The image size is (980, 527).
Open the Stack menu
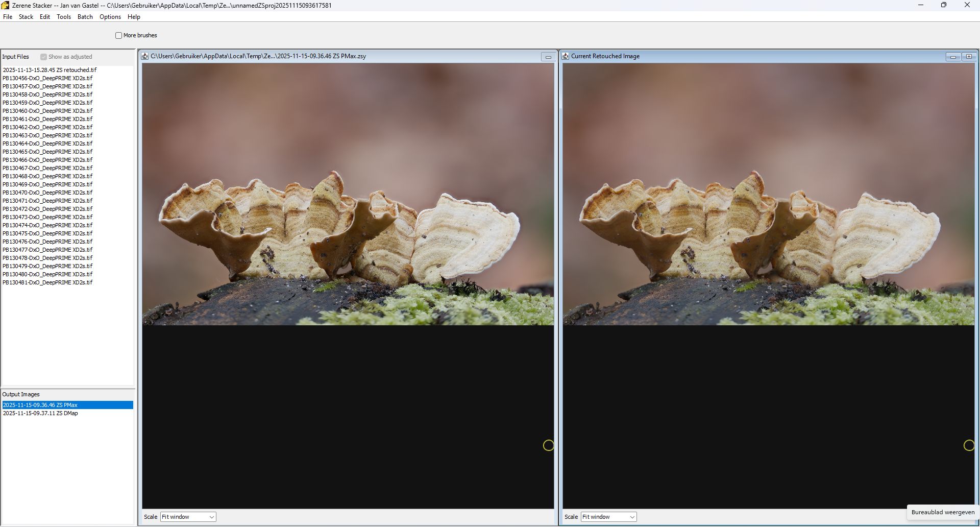[x=26, y=17]
